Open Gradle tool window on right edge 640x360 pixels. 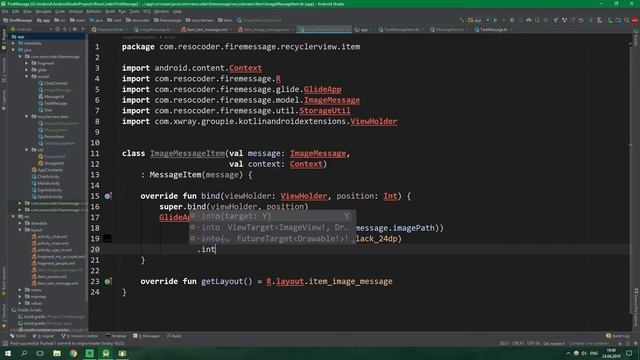tap(636, 38)
